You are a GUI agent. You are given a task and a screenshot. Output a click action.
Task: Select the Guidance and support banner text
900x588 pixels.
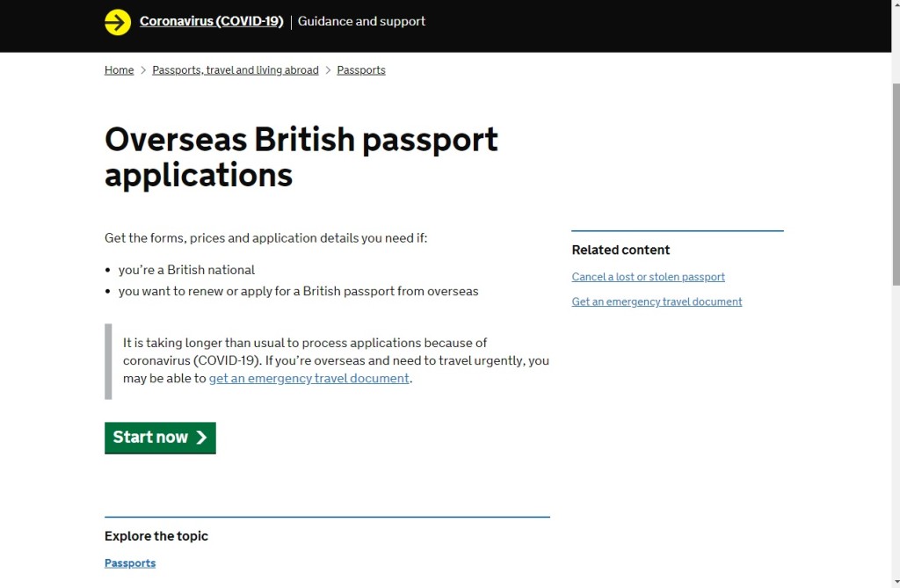[x=361, y=21]
